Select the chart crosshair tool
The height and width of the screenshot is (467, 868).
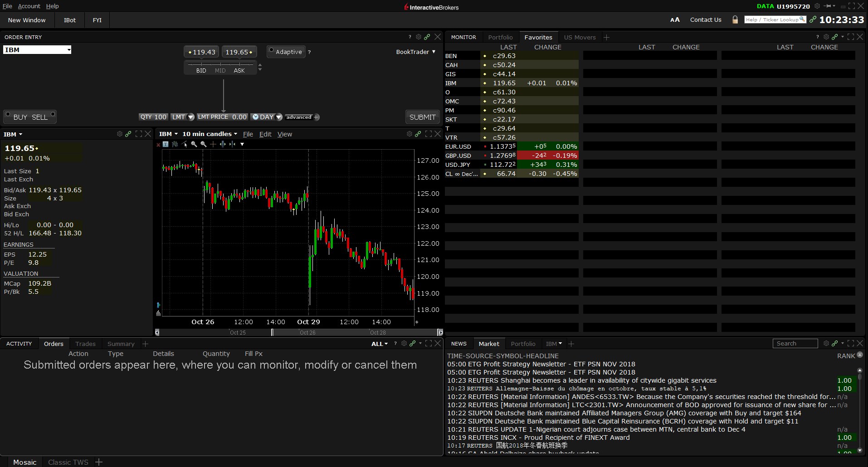coord(213,144)
